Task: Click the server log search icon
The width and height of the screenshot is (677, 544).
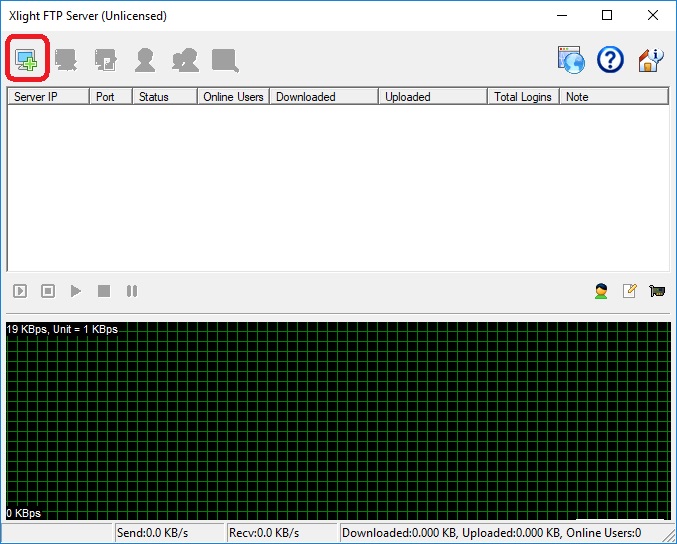Action: (x=225, y=60)
